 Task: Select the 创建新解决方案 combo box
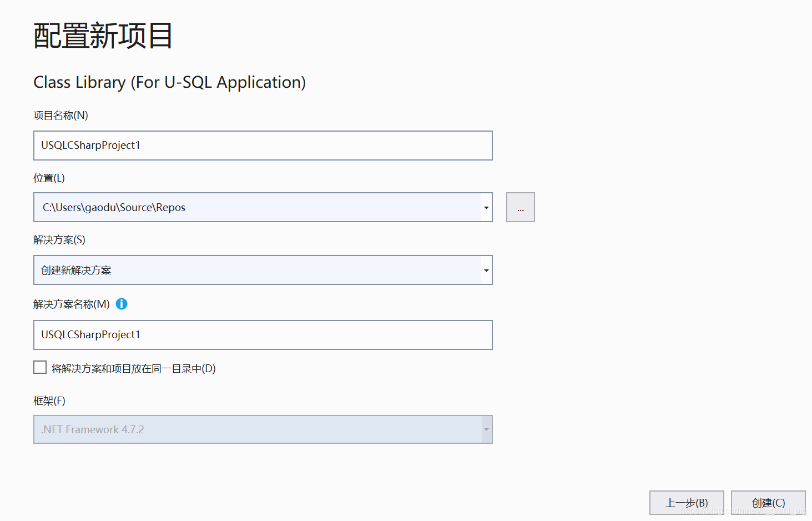coord(256,270)
